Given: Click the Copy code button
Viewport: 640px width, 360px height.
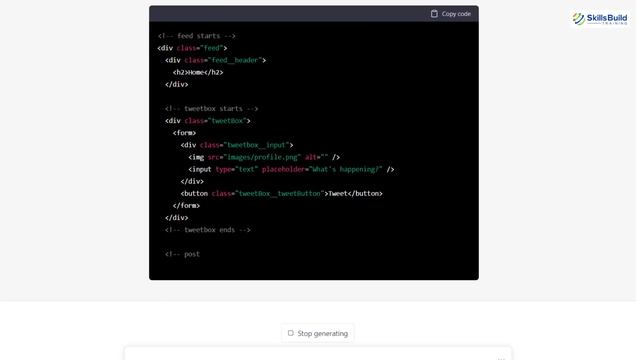Looking at the screenshot, I should [451, 14].
